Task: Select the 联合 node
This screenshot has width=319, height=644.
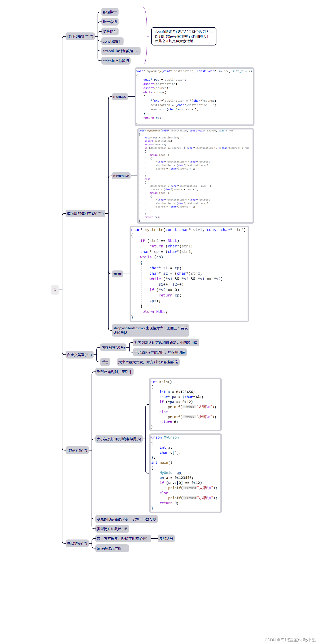Action: (105, 362)
